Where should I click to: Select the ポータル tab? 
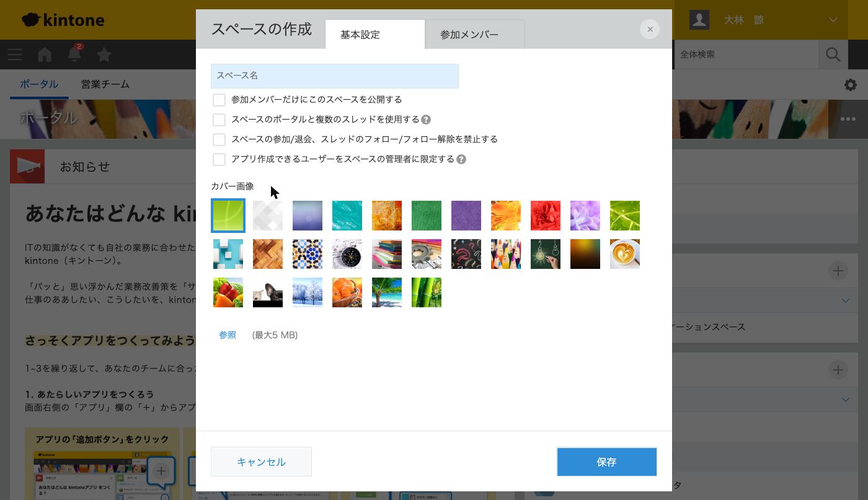(x=39, y=84)
